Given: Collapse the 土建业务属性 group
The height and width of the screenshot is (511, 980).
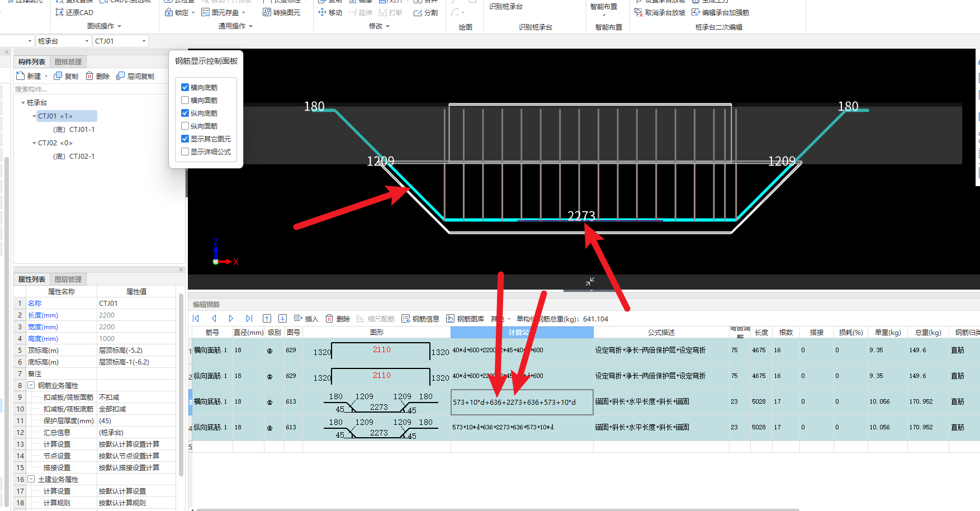Looking at the screenshot, I should [31, 479].
